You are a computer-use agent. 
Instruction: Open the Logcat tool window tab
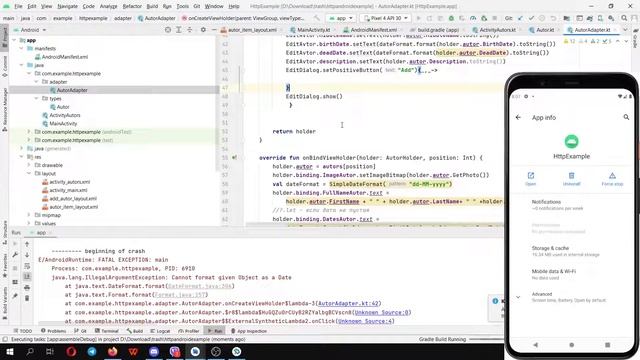160,331
